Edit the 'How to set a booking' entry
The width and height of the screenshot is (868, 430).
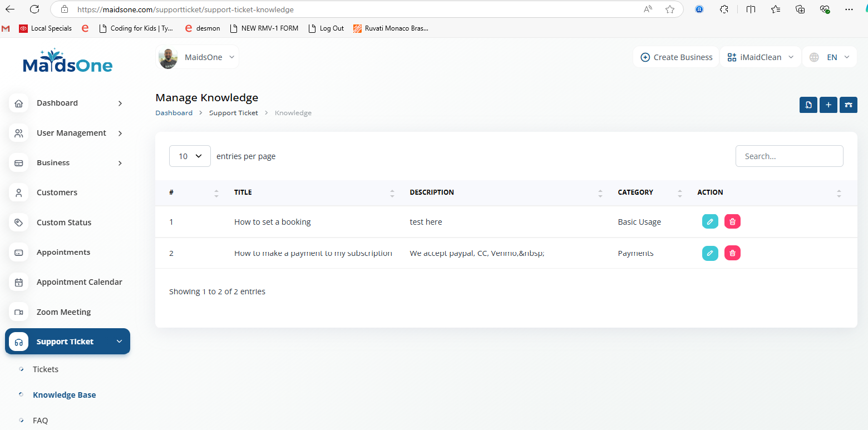tap(710, 221)
